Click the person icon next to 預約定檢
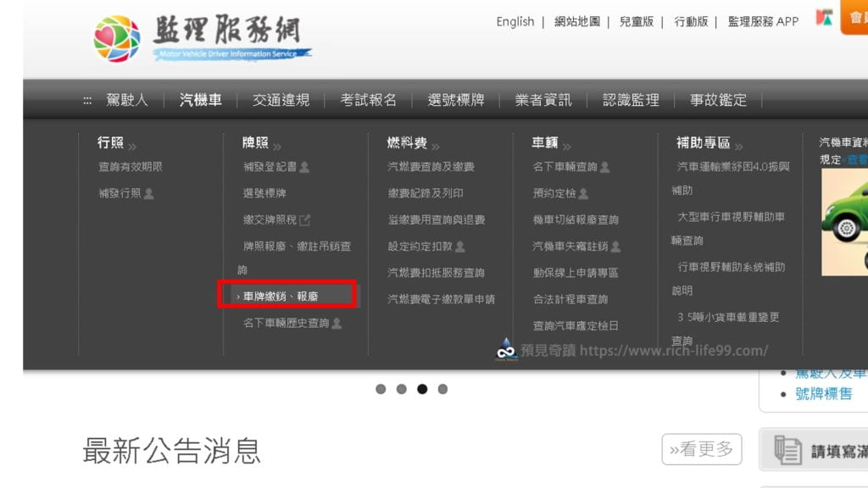Screen dimensions: 868x488 (x=583, y=194)
